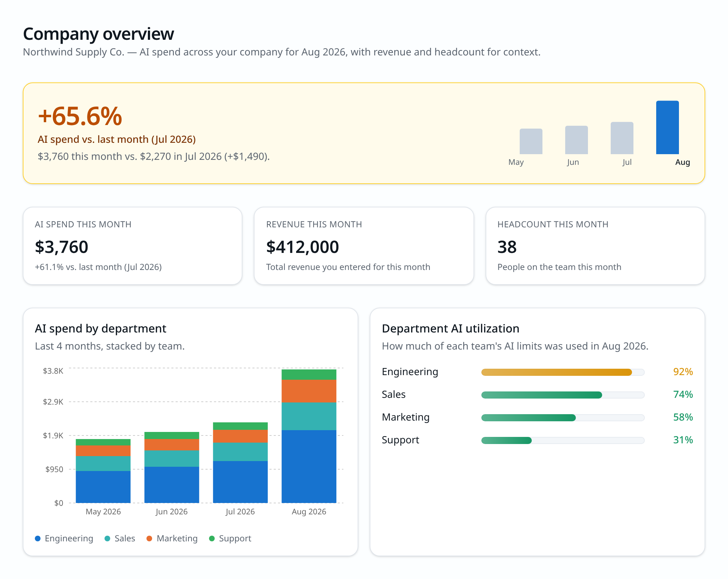Click the Aug 2026 Marketing orange segment
728x579 pixels.
(x=309, y=391)
